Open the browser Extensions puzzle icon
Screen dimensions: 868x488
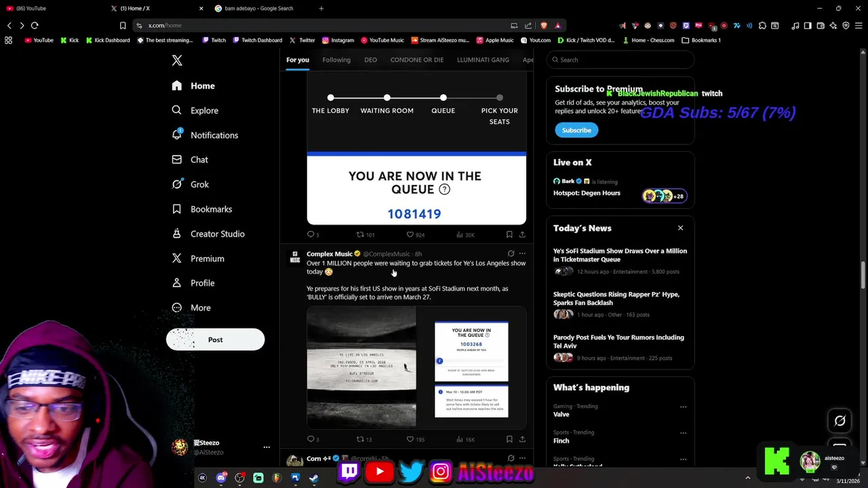click(x=762, y=26)
